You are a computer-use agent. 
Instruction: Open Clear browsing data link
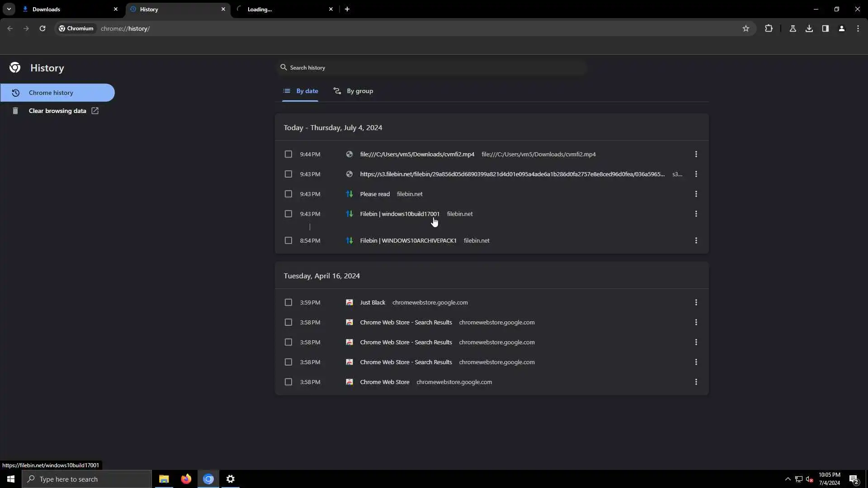pos(57,111)
